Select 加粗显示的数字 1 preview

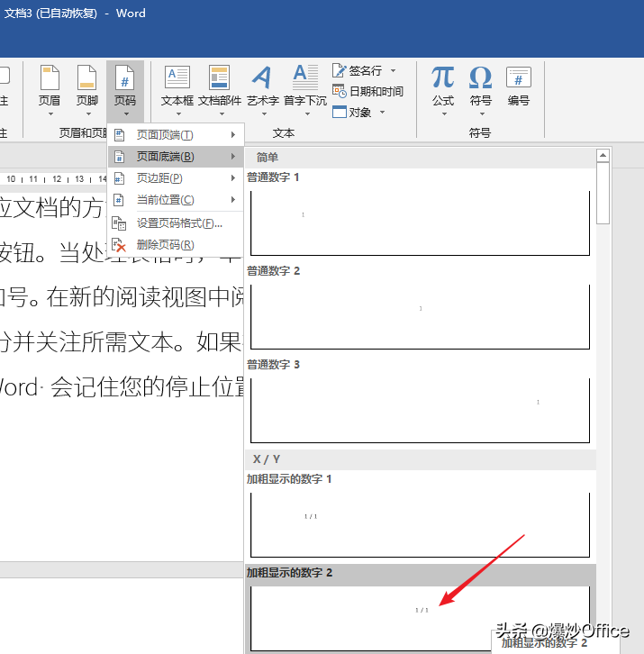(x=420, y=524)
